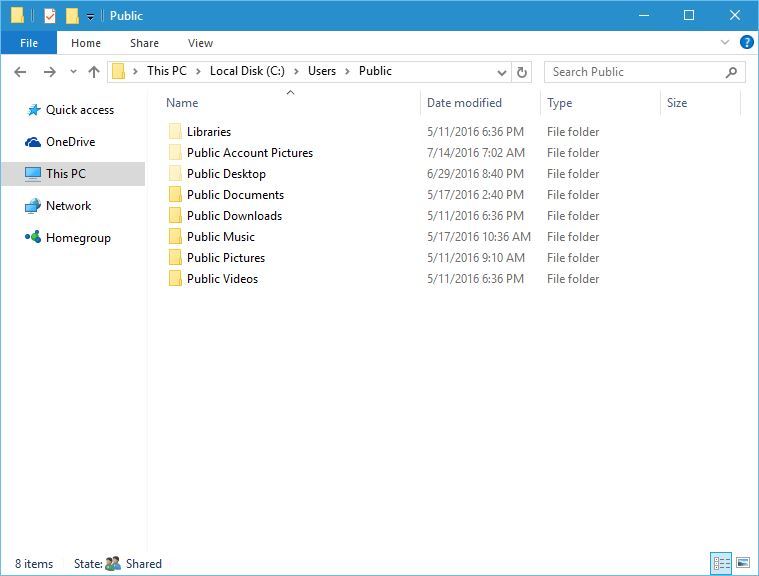Select the Public Account Pictures folder icon
Image resolution: width=759 pixels, height=576 pixels.
(x=175, y=152)
